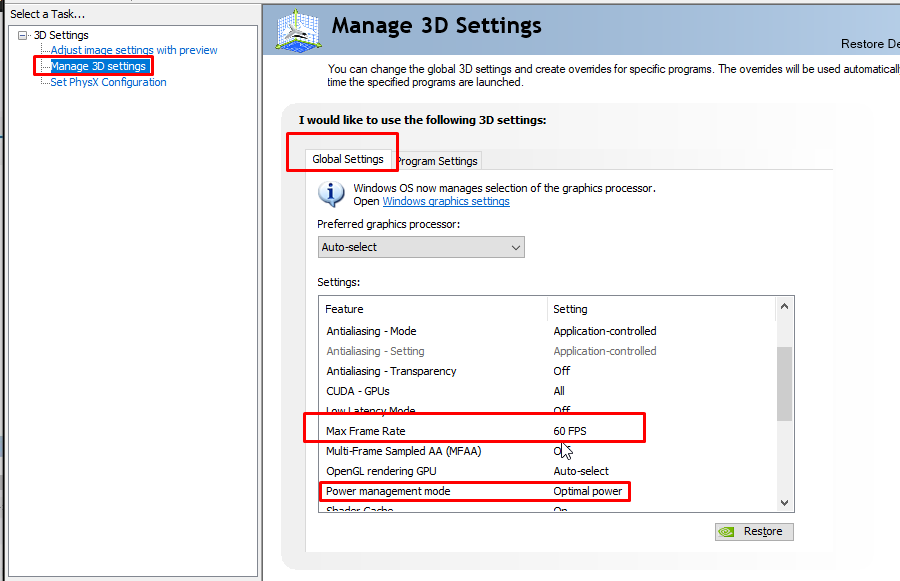Image resolution: width=900 pixels, height=581 pixels.
Task: Click the scroll up arrow in settings list
Action: pyautogui.click(x=785, y=307)
